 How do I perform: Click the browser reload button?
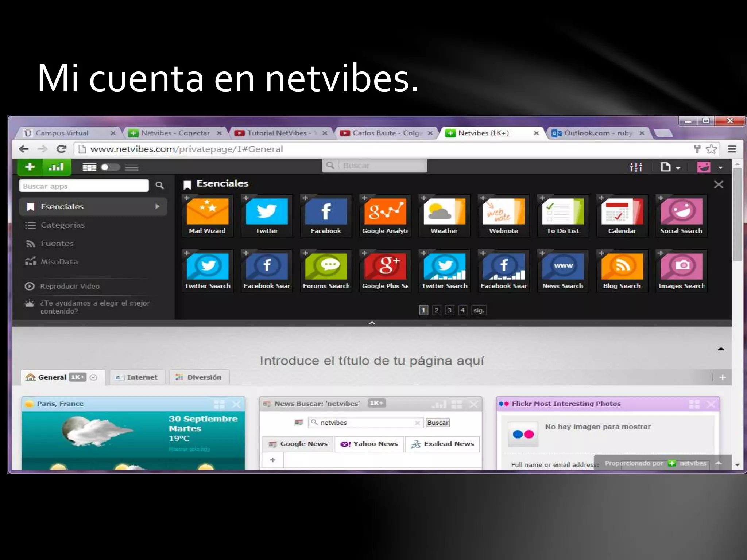61,149
